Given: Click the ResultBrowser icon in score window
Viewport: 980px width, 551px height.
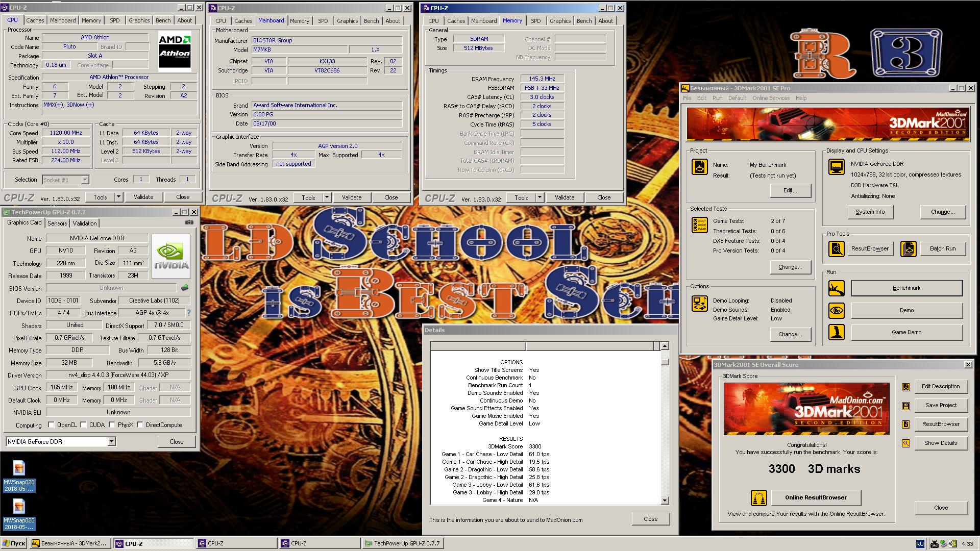Looking at the screenshot, I should pos(906,424).
